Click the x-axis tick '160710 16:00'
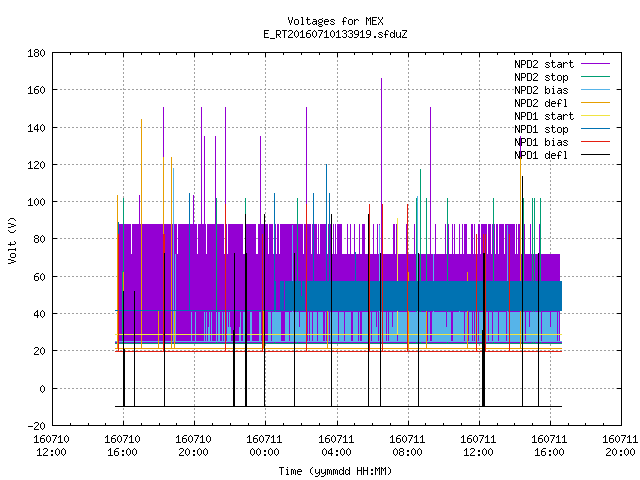This screenshot has width=640, height=480. pos(122,446)
